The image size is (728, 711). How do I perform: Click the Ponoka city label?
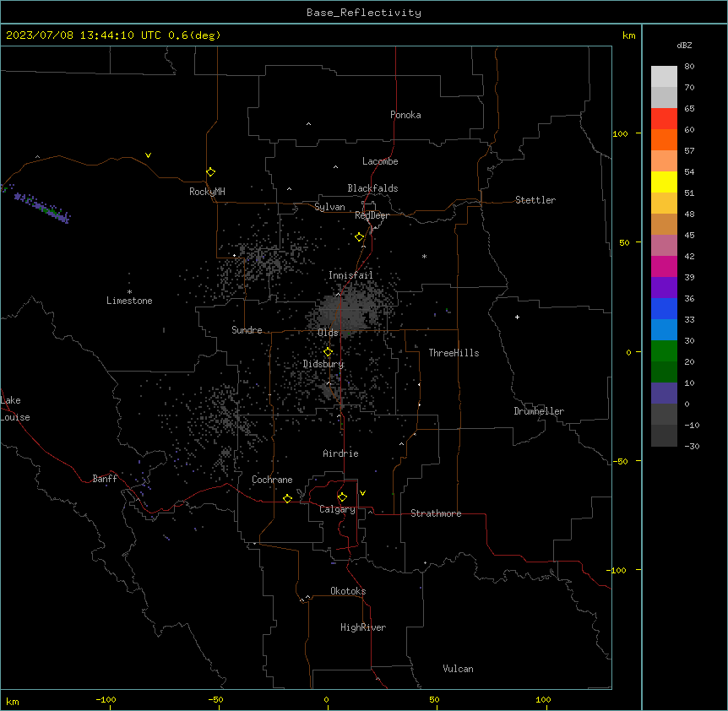coord(405,115)
